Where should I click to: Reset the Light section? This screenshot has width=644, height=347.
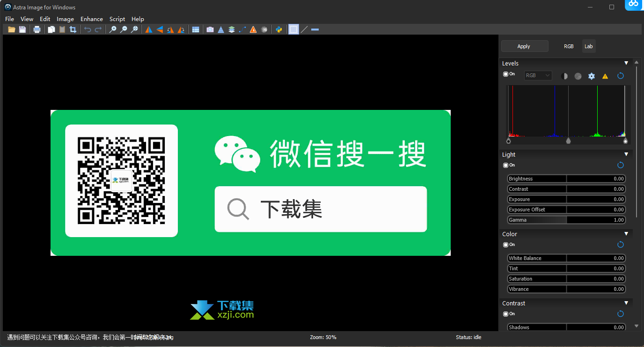(x=621, y=165)
